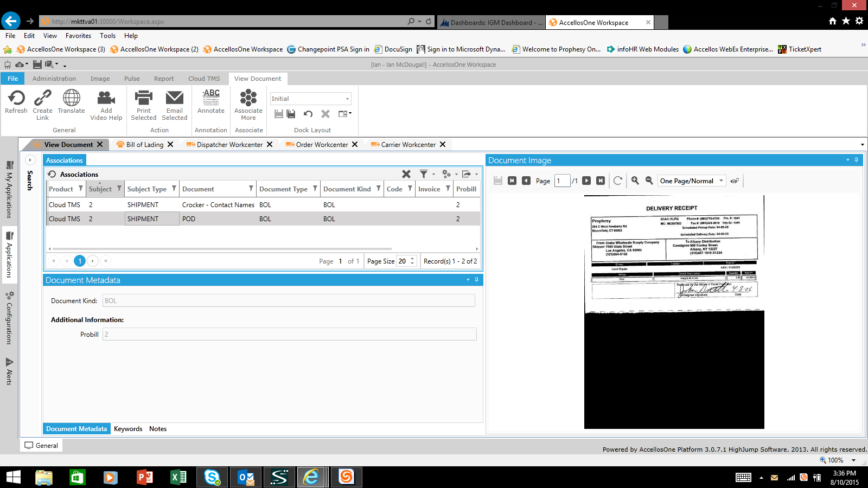Screen dimensions: 868x488
Task: Click page 1 button in Associations pager
Action: pyautogui.click(x=80, y=261)
